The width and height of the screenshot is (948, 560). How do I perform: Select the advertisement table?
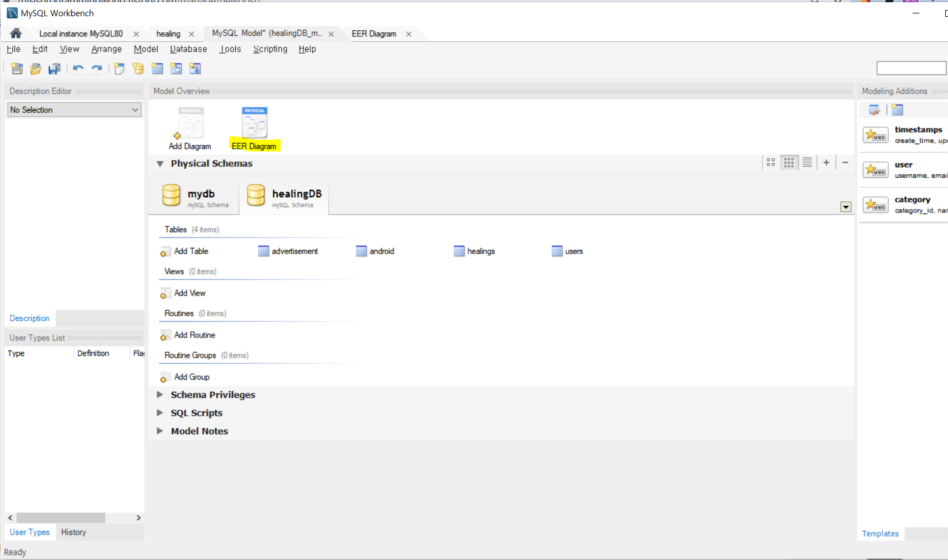point(288,251)
